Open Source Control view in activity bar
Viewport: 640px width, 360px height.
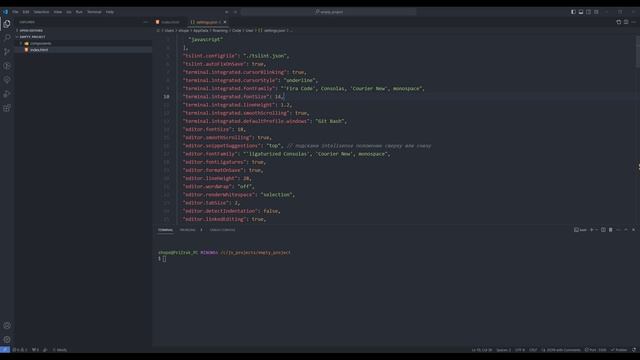pyautogui.click(x=7, y=52)
